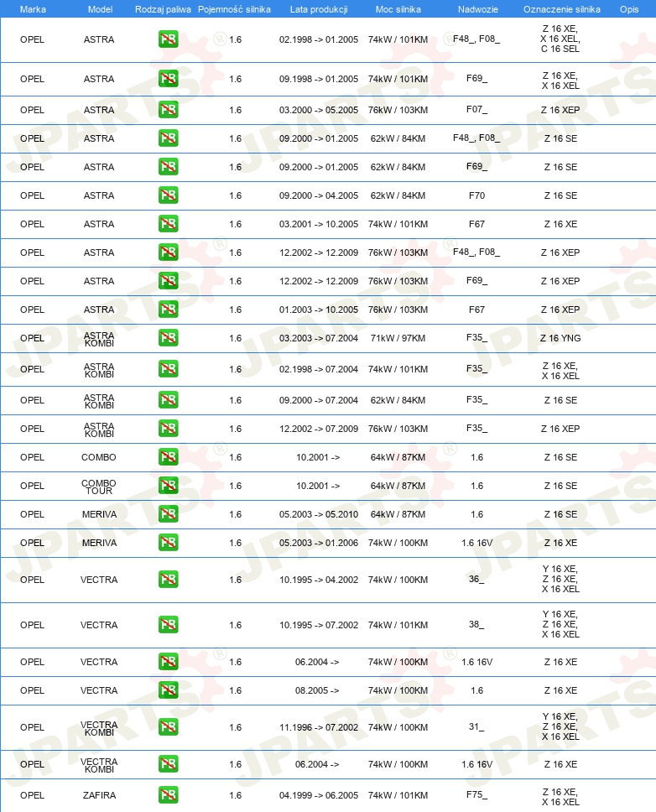Click the Moc silnika column header
The width and height of the screenshot is (656, 812).
[398, 9]
